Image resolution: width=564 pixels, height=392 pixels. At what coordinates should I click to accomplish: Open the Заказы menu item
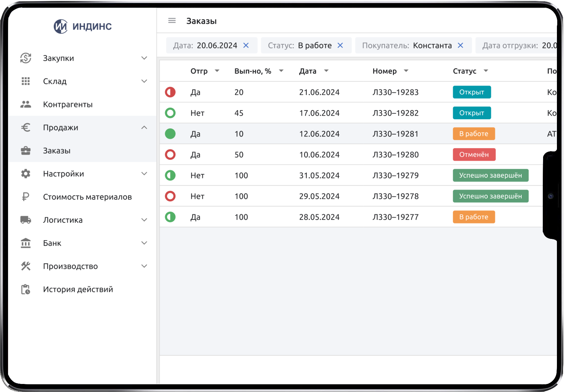[x=57, y=150]
